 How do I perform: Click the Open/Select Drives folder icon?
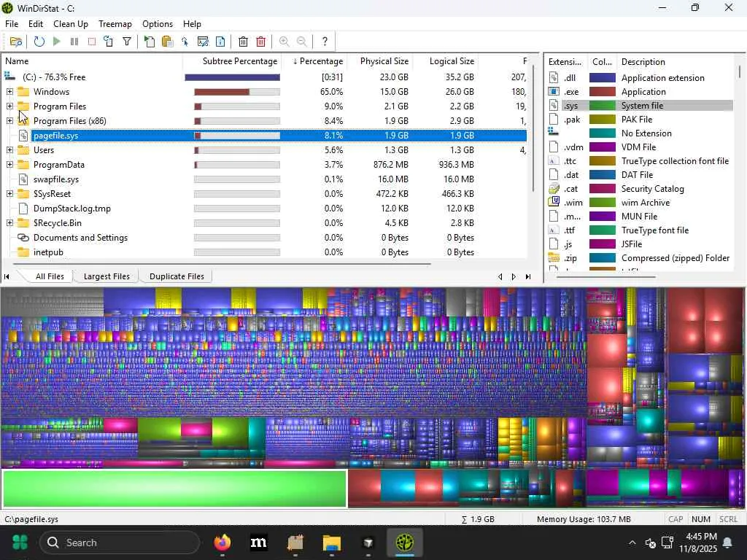(x=16, y=42)
